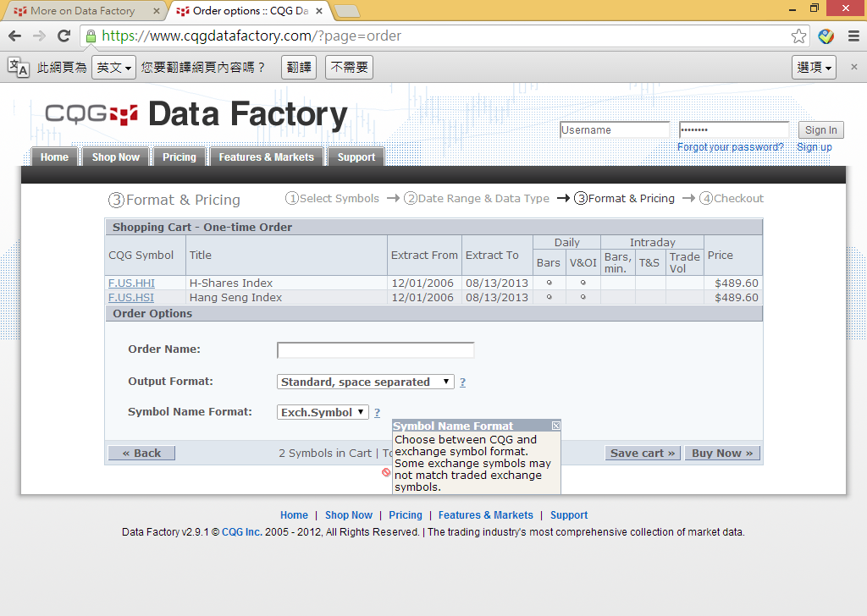
Task: Open Chrome menu hamburger icon
Action: click(853, 36)
